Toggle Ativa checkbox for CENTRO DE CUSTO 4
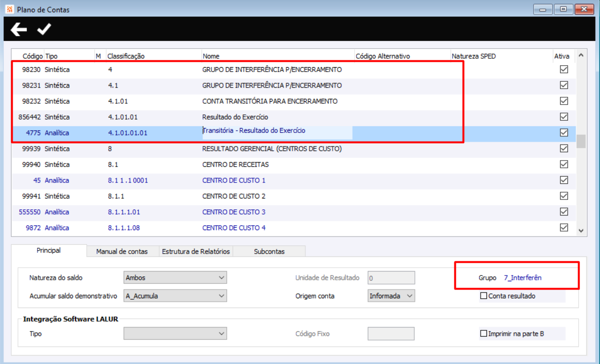The image size is (600, 364). pyautogui.click(x=564, y=228)
